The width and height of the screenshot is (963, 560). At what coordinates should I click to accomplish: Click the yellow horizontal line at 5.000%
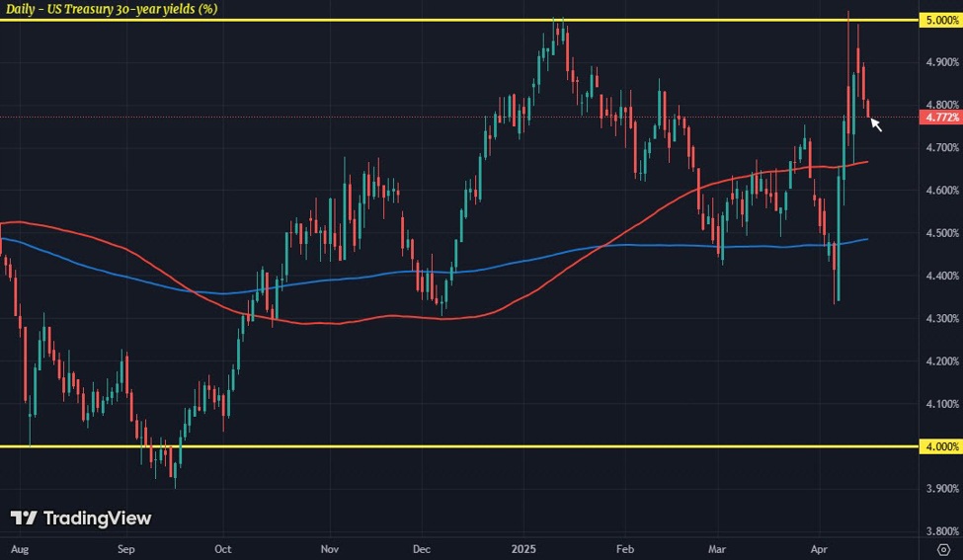click(x=296, y=20)
